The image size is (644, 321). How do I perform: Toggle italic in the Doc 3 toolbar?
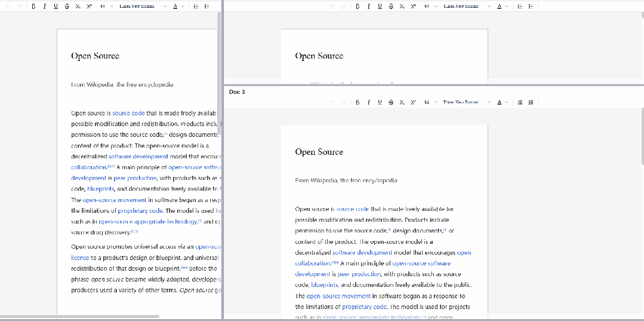pyautogui.click(x=369, y=102)
